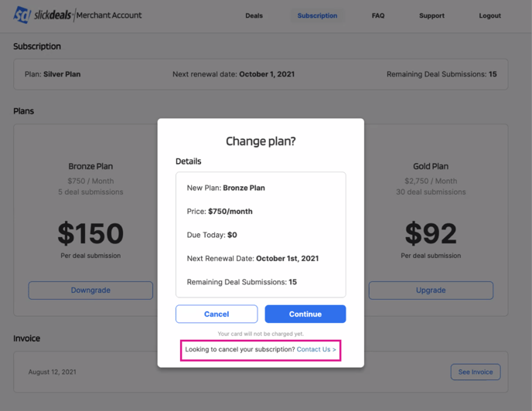Image resolution: width=532 pixels, height=411 pixels.
Task: Confirm plan change with Continue
Action: point(305,314)
